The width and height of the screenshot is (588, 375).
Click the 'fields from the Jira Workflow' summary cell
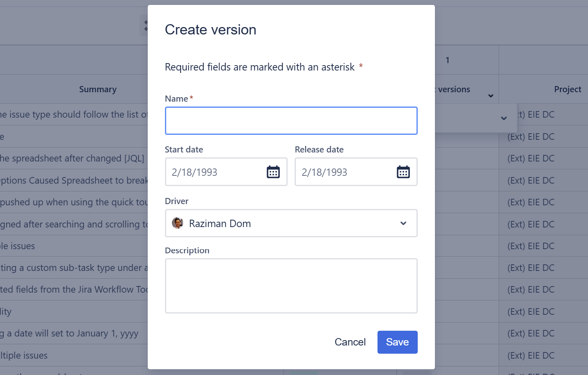tap(74, 290)
